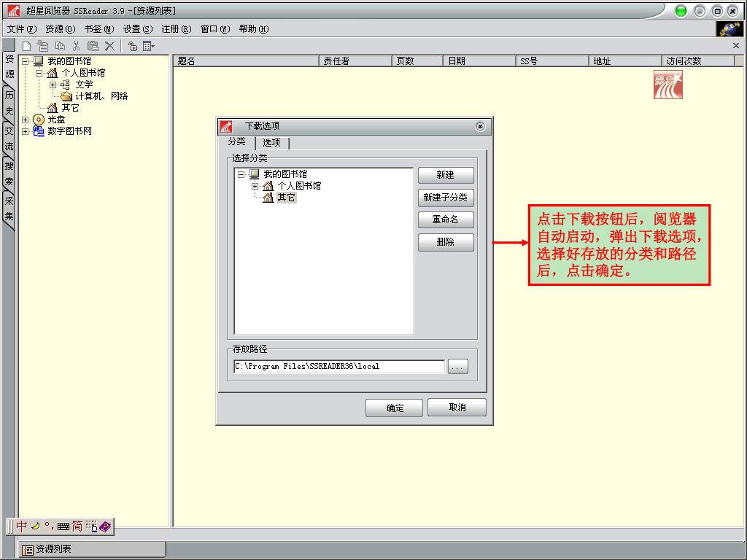Collapse 个人图书馆 in the sidebar tree
The height and width of the screenshot is (560, 747).
39,73
